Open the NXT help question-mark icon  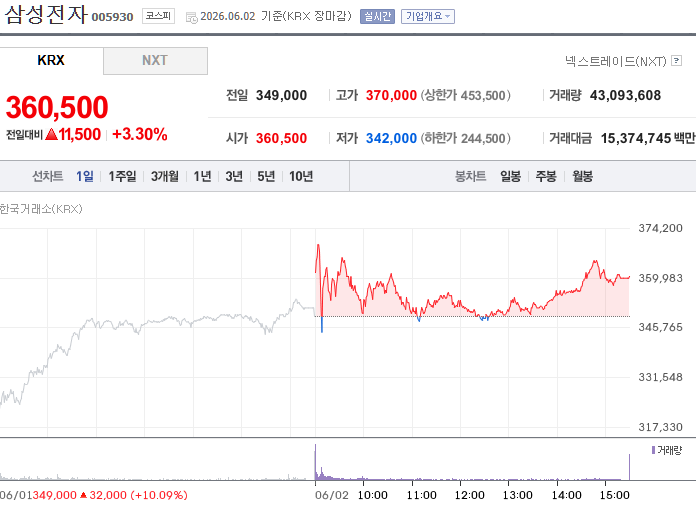pyautogui.click(x=676, y=60)
